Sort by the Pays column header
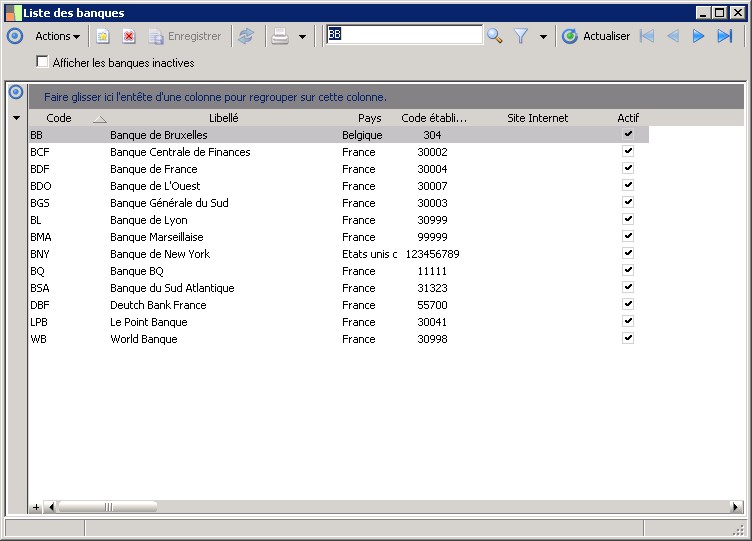 click(x=369, y=118)
